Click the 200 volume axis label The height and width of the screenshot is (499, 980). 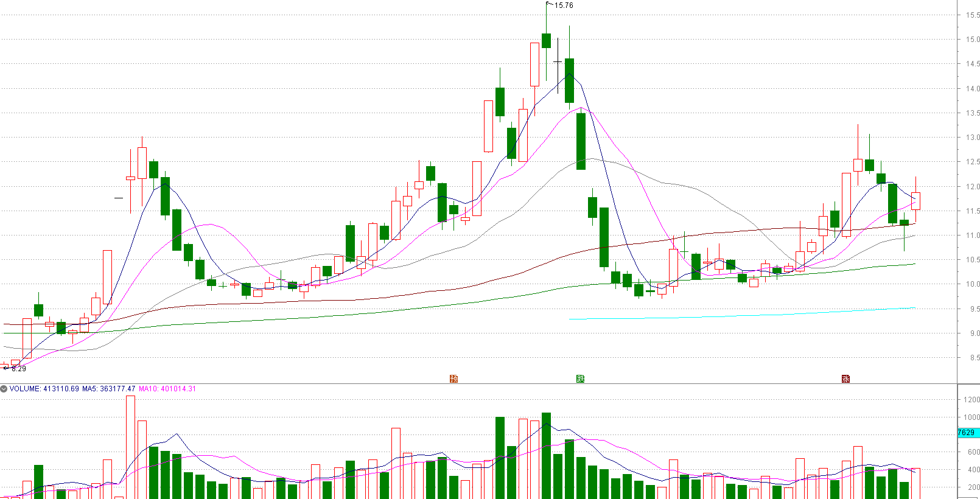pos(973,487)
